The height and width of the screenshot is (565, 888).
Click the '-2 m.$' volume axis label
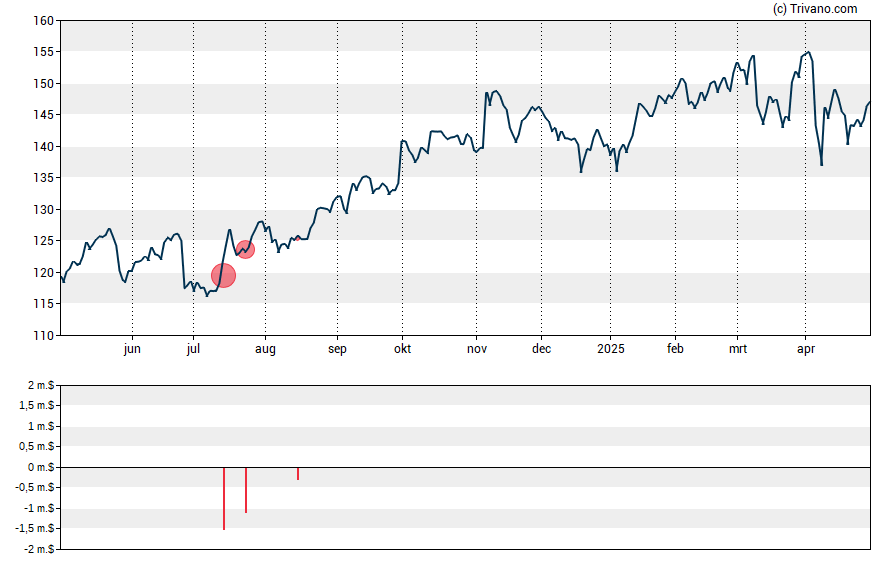point(39,549)
